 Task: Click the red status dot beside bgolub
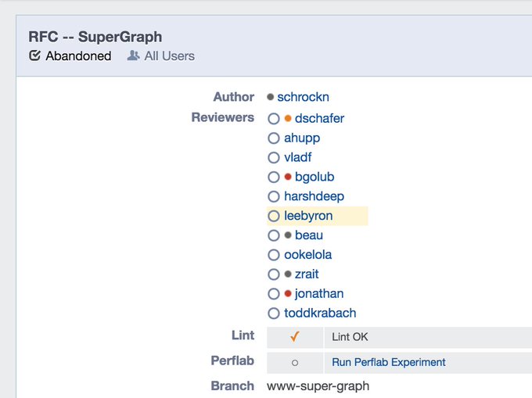[x=288, y=177]
